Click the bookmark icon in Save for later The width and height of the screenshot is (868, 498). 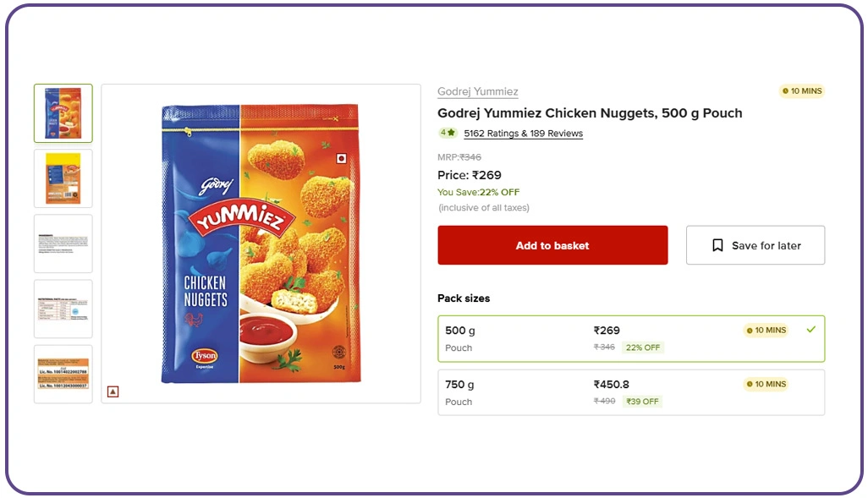717,245
